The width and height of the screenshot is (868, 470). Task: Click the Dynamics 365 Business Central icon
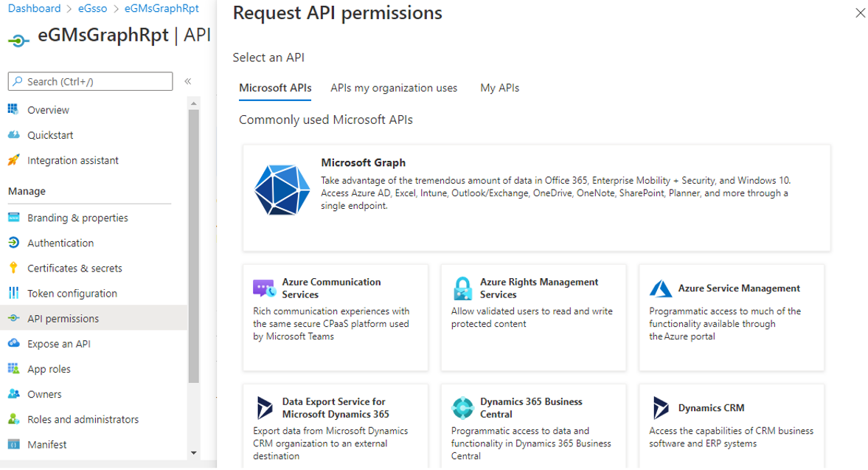pyautogui.click(x=462, y=408)
